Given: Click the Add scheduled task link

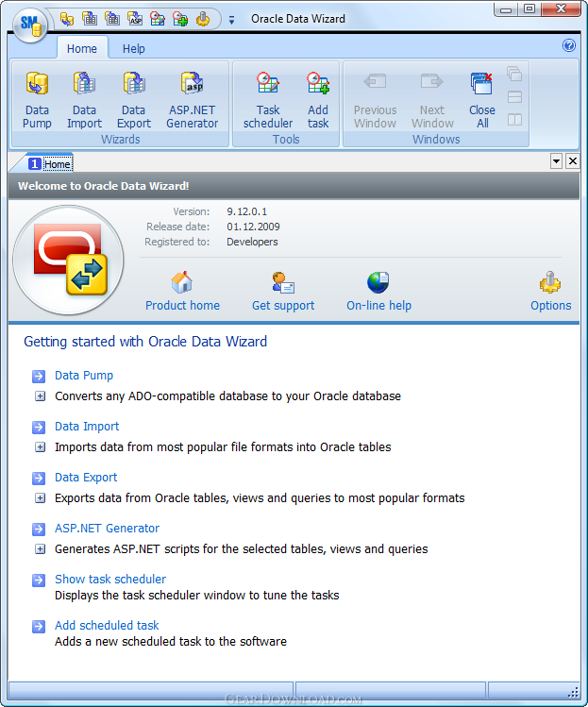Looking at the screenshot, I should (x=107, y=626).
